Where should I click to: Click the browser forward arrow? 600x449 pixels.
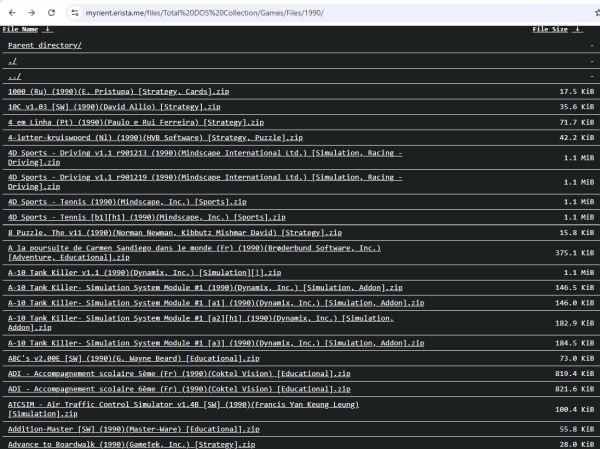[x=30, y=12]
